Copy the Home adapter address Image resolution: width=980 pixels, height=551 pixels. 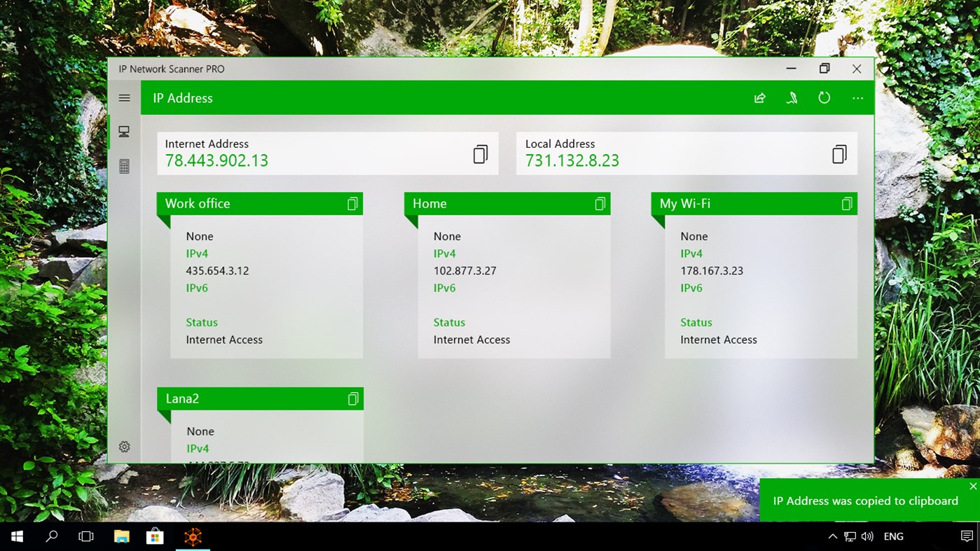(x=600, y=203)
